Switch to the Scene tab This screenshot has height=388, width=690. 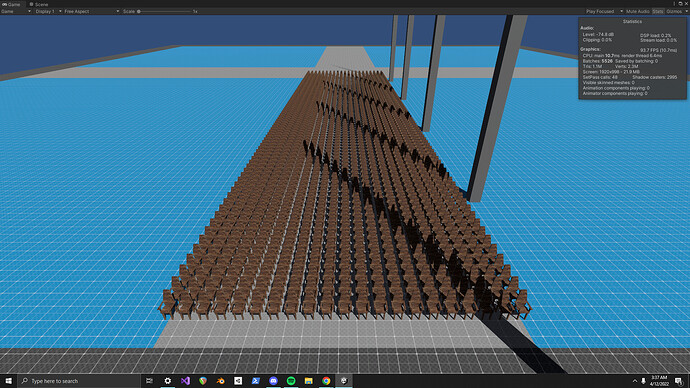39,4
